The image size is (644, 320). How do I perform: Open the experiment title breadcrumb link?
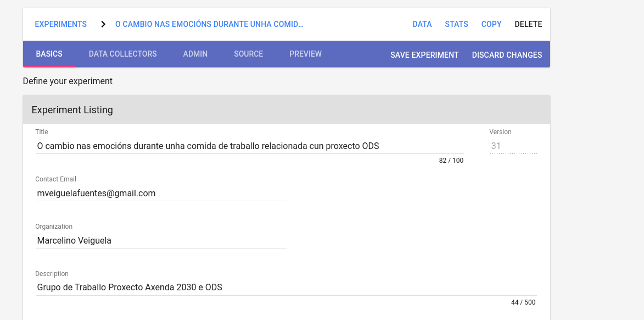click(209, 24)
